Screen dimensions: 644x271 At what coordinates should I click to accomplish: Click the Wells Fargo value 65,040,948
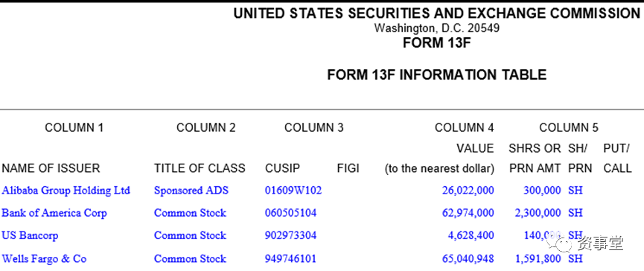click(468, 259)
